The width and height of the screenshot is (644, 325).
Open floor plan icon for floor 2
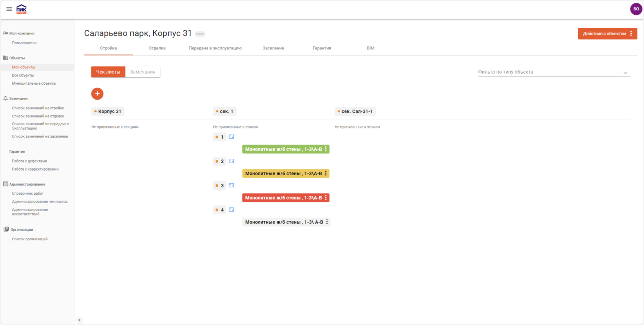coord(232,161)
